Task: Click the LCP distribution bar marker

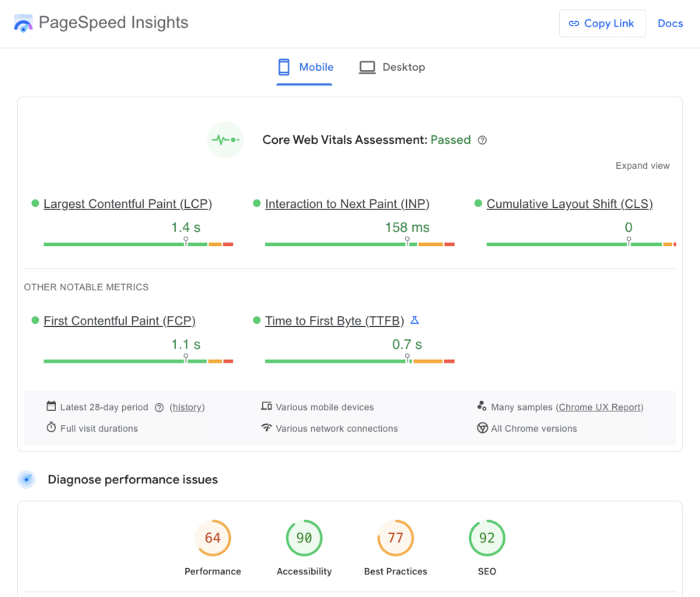Action: [x=186, y=241]
